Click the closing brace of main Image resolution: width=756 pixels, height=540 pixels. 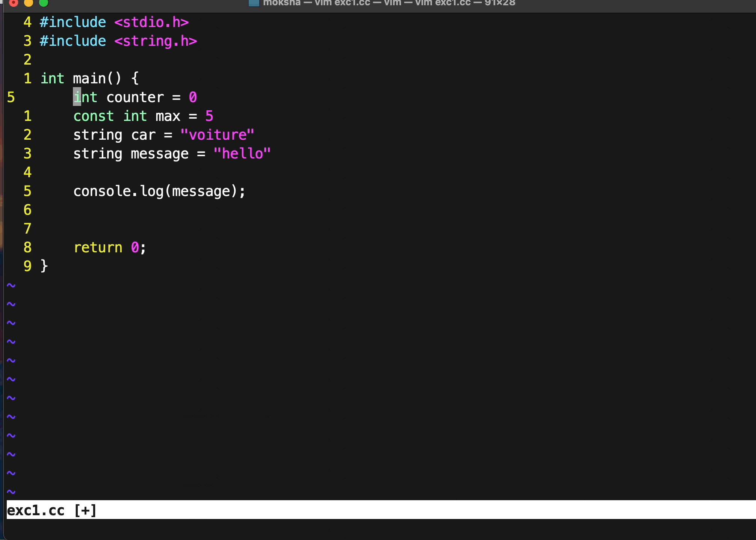pyautogui.click(x=44, y=266)
